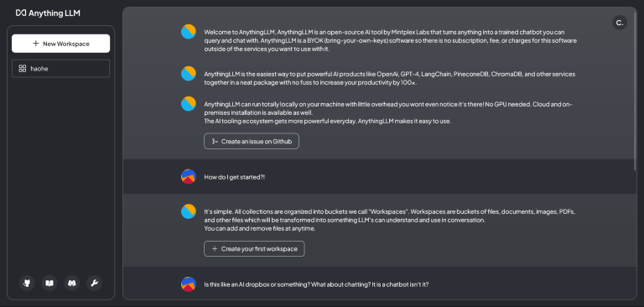644x307 pixels.
Task: Click the New Workspace button
Action: (x=60, y=44)
